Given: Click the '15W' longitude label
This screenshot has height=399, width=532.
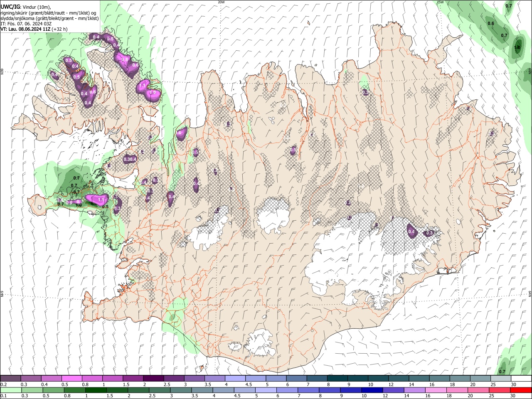Looking at the screenshot, I should click(440, 2).
